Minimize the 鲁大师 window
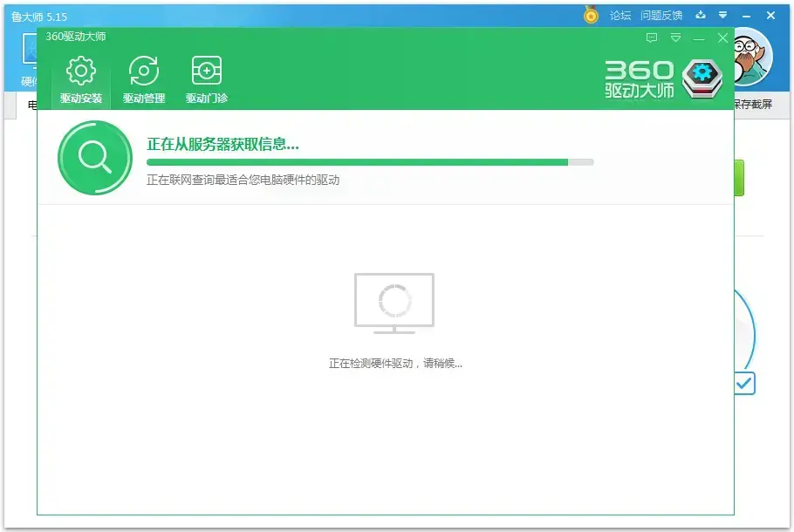 (x=746, y=17)
